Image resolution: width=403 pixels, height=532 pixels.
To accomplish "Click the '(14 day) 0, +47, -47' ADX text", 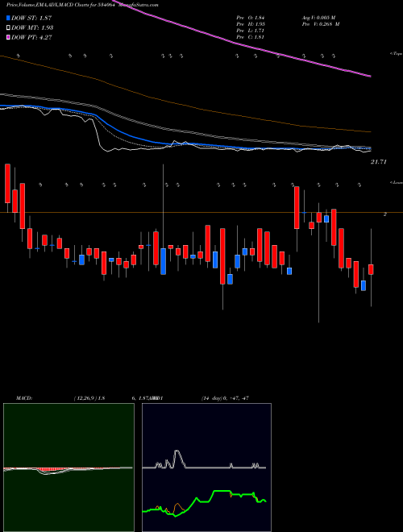I will pos(225,398).
